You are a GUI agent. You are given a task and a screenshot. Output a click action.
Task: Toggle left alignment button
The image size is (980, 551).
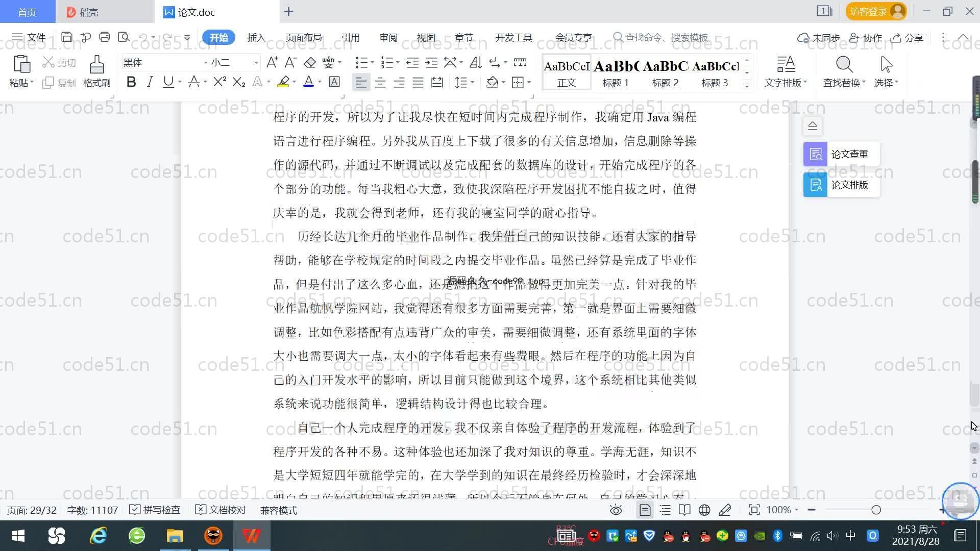coord(361,82)
